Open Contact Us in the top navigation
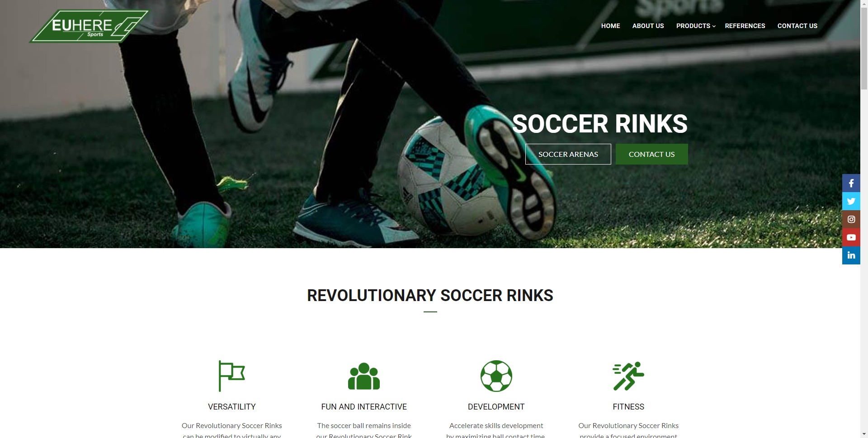The image size is (868, 438). pyautogui.click(x=797, y=26)
